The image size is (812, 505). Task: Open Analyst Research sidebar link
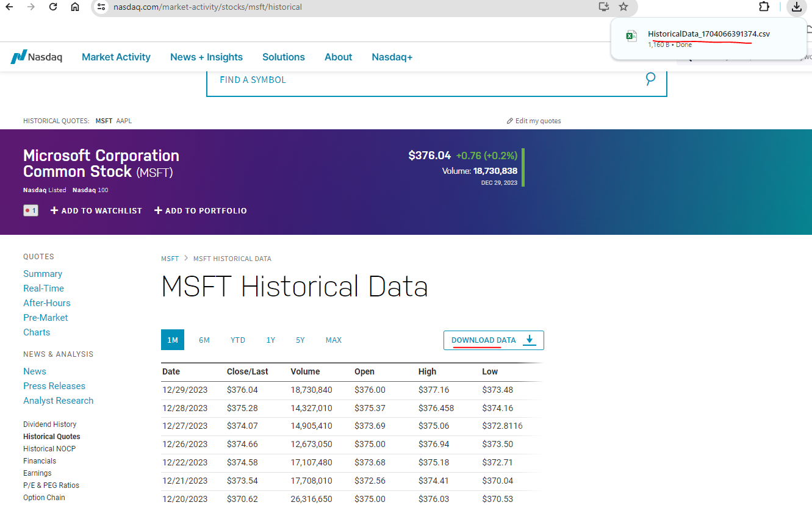coord(59,401)
